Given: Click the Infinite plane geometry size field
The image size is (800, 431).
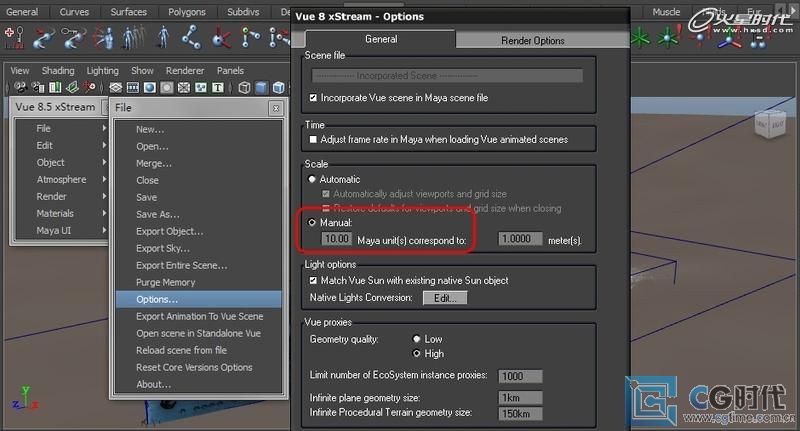Looking at the screenshot, I should tap(520, 398).
